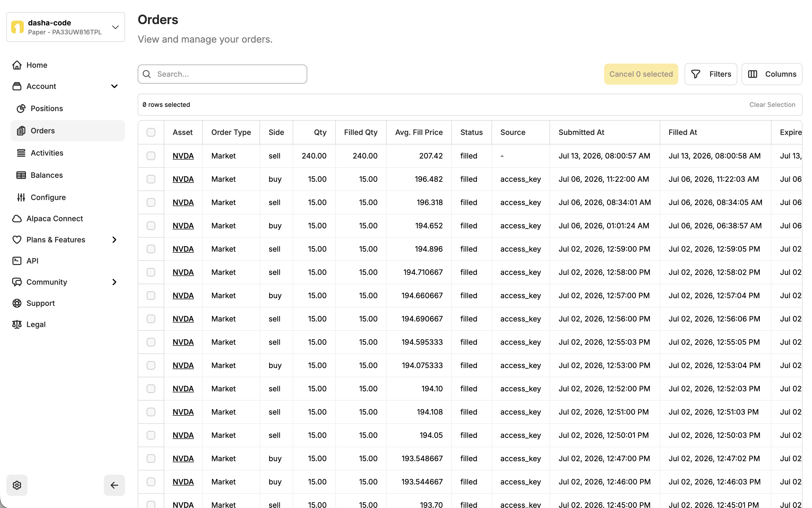The image size is (812, 508).
Task: Click the Order Type column header
Action: click(x=231, y=132)
